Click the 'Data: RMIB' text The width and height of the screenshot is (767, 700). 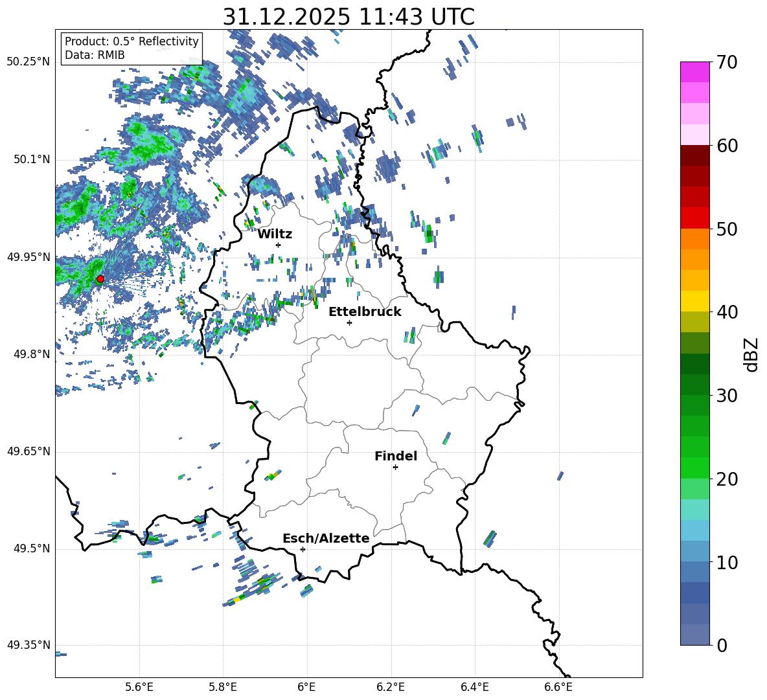click(95, 55)
